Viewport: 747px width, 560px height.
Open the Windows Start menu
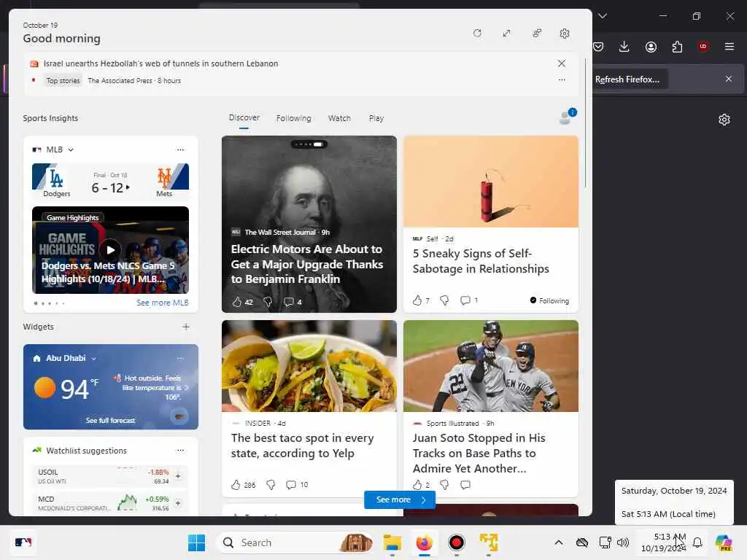click(196, 542)
